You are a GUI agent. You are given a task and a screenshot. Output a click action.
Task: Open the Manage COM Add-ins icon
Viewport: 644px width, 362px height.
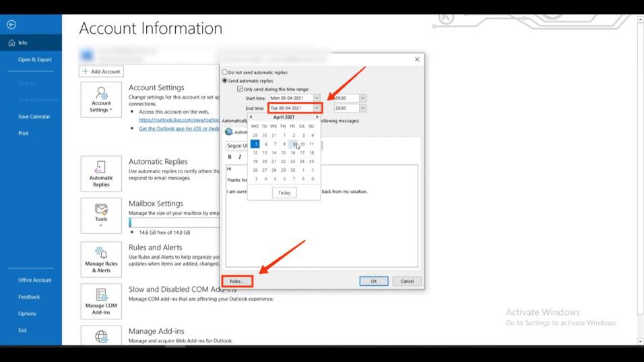[x=101, y=301]
